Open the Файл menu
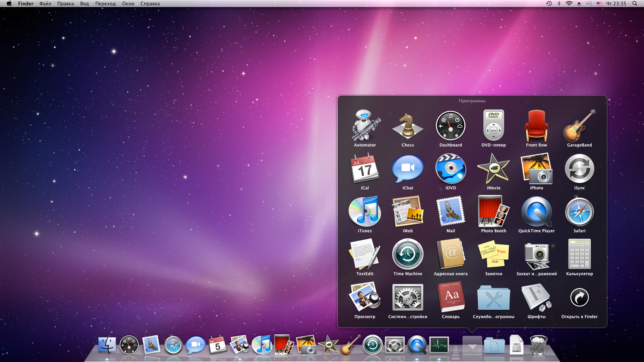 pyautogui.click(x=45, y=4)
